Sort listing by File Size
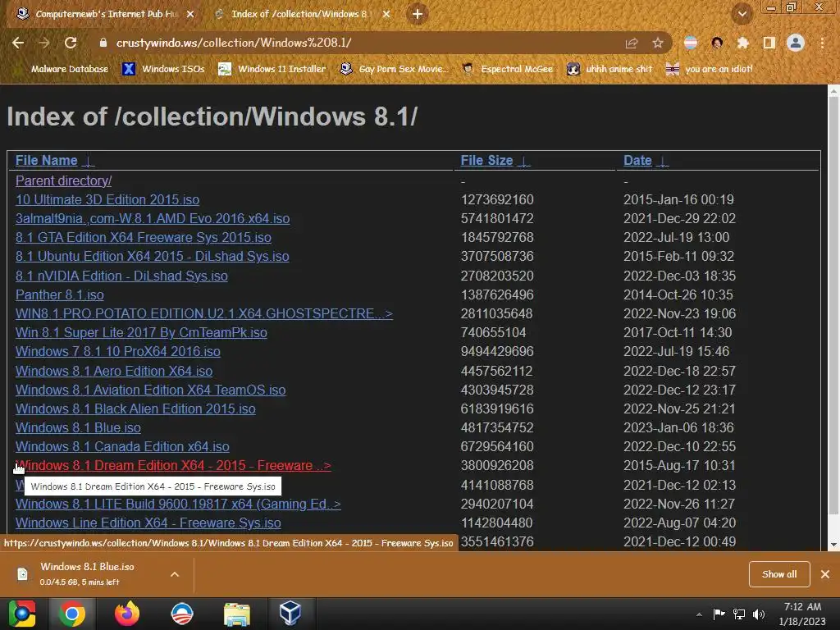840x630 pixels. [495, 160]
